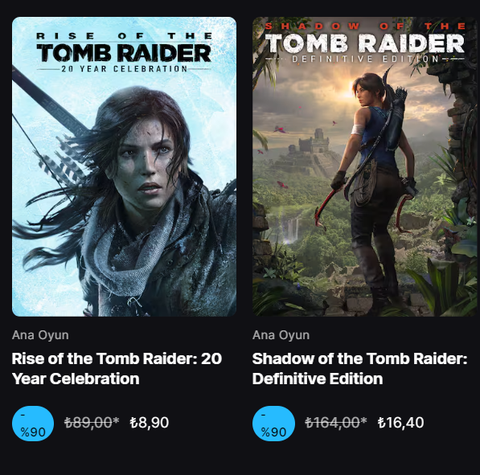Open the Shadow of the Tomb Raider cover art
Image resolution: width=480 pixels, height=475 pixels.
click(366, 167)
